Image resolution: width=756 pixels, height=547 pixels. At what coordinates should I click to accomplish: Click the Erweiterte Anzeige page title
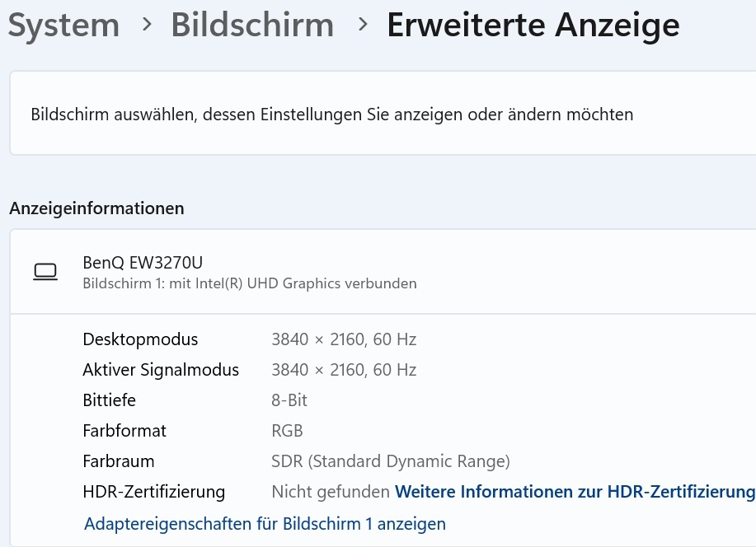tap(533, 26)
